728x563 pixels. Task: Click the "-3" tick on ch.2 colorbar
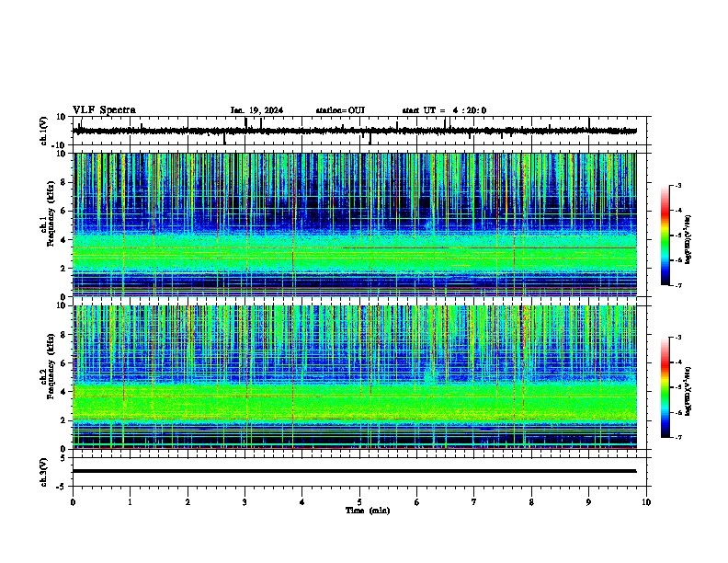pos(677,338)
